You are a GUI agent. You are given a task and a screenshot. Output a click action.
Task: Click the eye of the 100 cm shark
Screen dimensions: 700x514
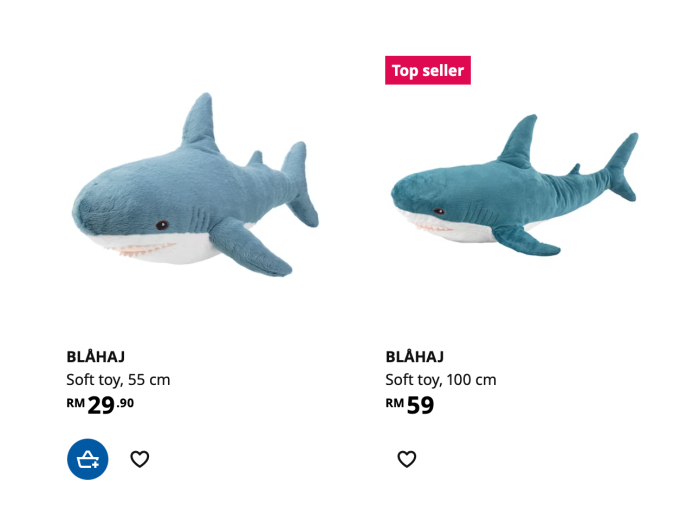(439, 211)
